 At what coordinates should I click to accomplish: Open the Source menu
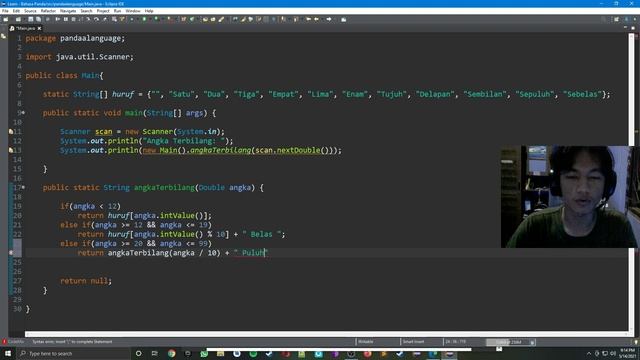pos(30,11)
